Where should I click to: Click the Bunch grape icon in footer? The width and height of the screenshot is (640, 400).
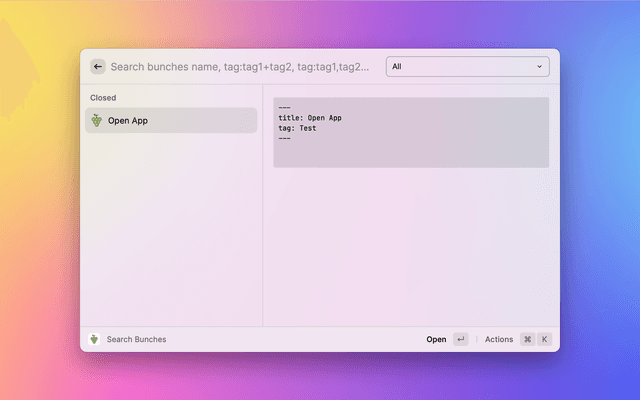tap(94, 339)
